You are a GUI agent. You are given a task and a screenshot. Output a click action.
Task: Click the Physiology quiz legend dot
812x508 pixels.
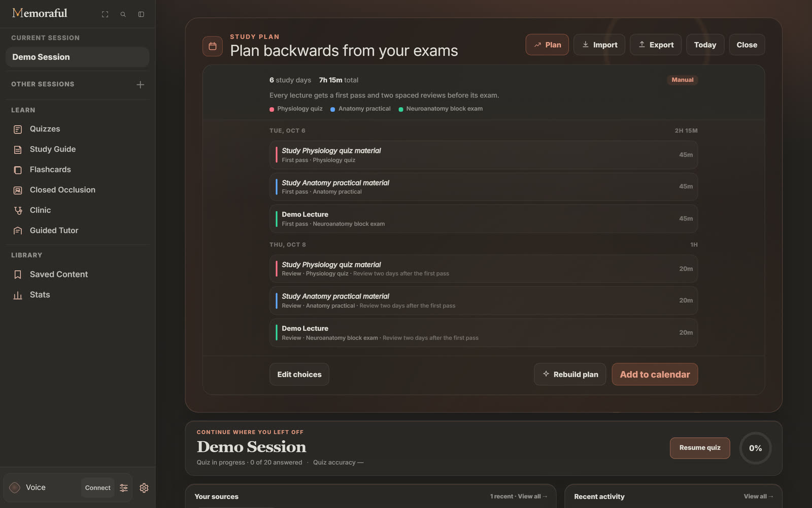click(x=272, y=109)
